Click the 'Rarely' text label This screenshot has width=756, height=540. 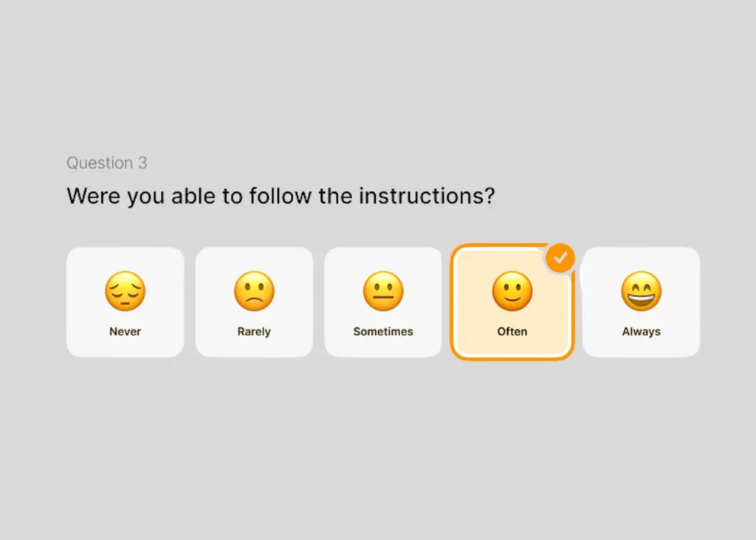tap(254, 332)
